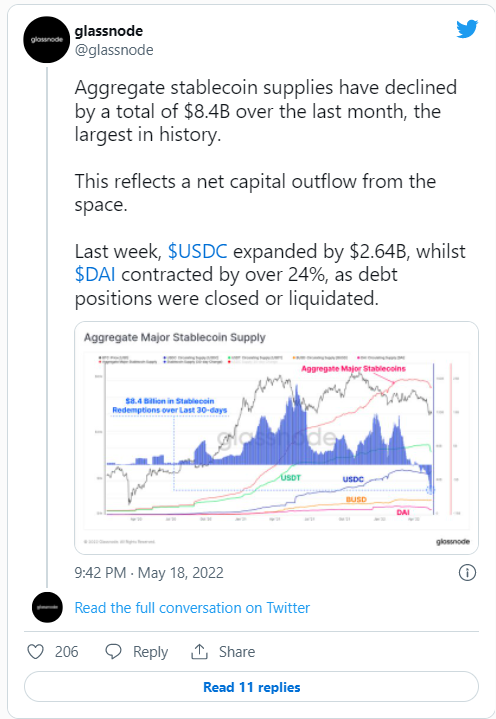Click the Twitter bird logo
This screenshot has height=719, width=496.
click(467, 29)
